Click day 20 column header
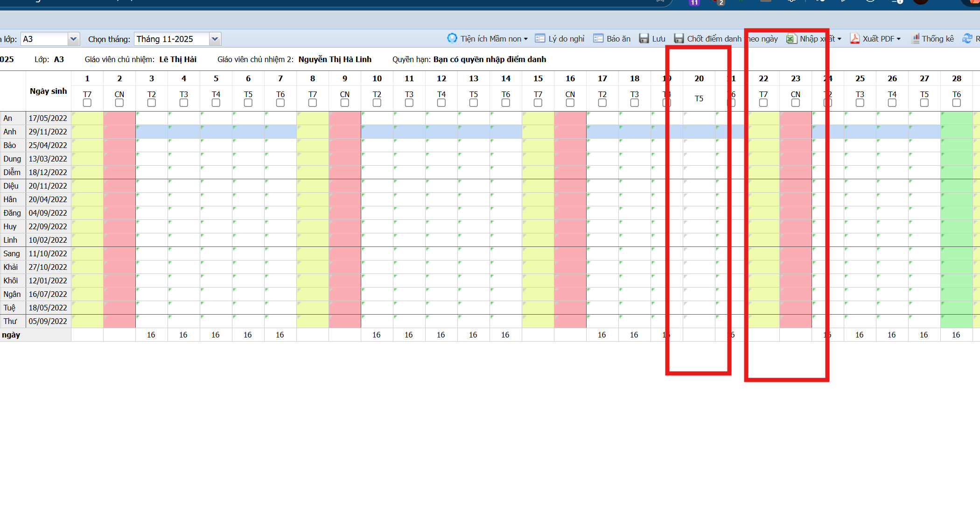This screenshot has width=980, height=506. pyautogui.click(x=699, y=78)
